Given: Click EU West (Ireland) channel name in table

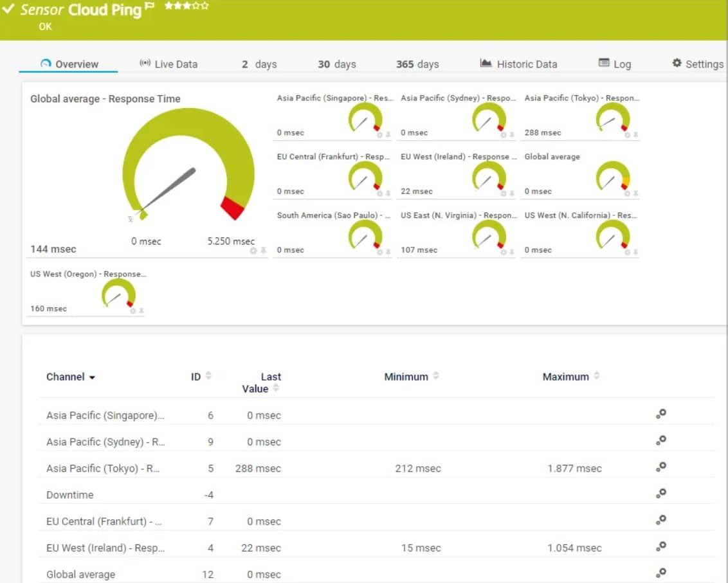Looking at the screenshot, I should click(105, 548).
